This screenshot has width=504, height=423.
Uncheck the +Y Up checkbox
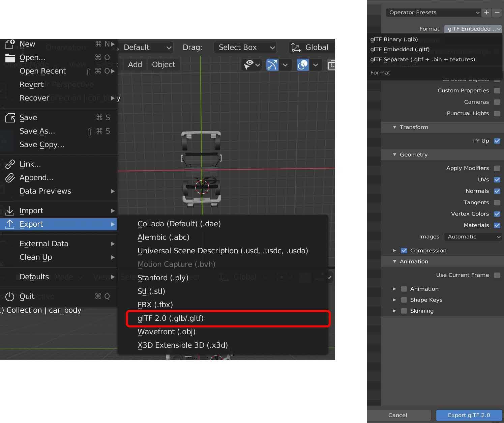coord(497,141)
